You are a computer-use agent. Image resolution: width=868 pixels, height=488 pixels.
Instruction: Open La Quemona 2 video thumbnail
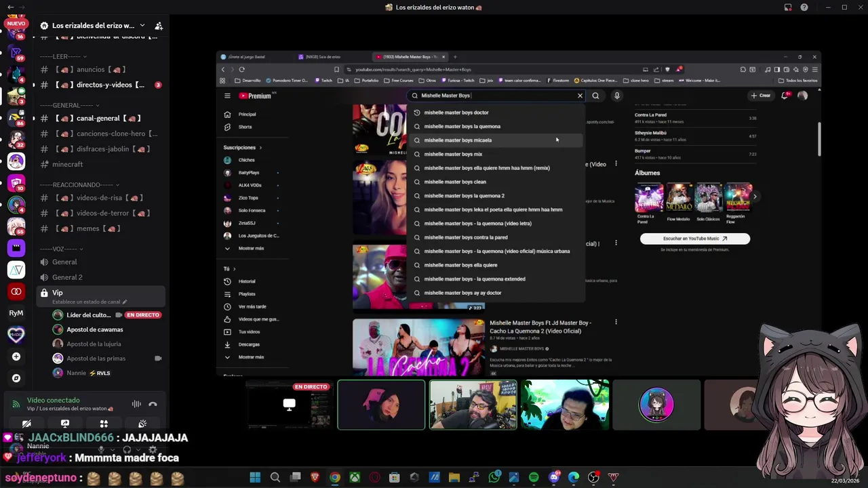pyautogui.click(x=418, y=347)
